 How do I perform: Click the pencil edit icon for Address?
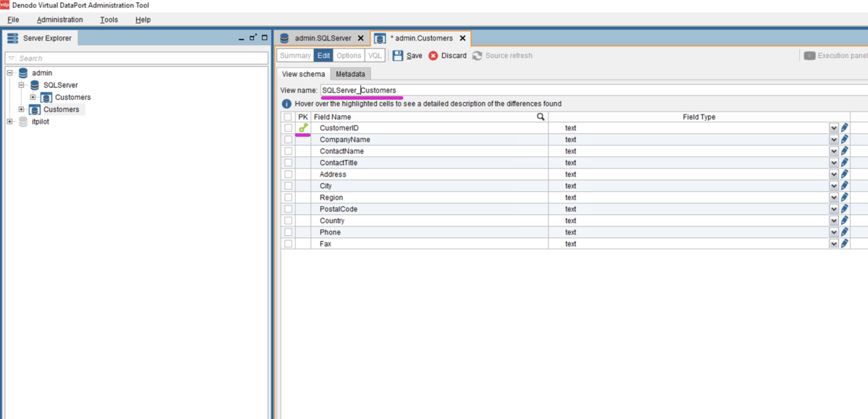pos(844,174)
